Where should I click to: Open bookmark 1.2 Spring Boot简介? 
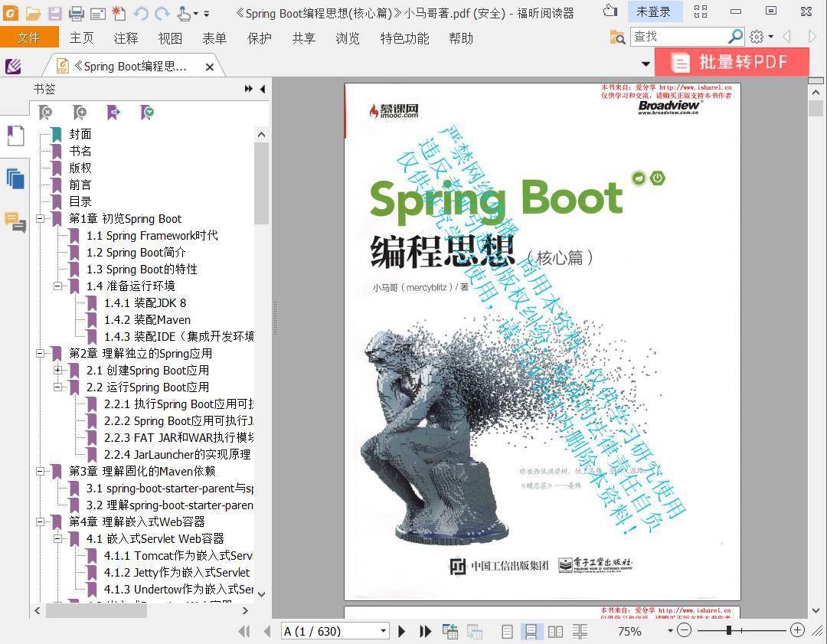click(x=136, y=252)
